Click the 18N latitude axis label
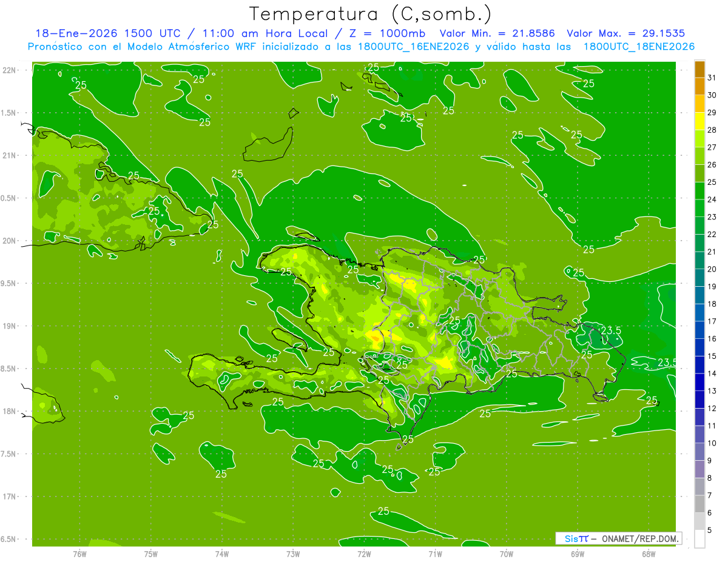The image size is (728, 562). pyautogui.click(x=8, y=411)
